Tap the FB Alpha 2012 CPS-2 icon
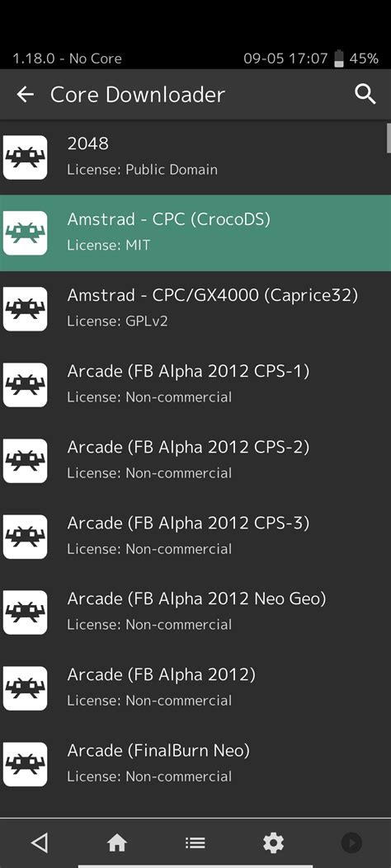The width and height of the screenshot is (391, 868). point(25,461)
